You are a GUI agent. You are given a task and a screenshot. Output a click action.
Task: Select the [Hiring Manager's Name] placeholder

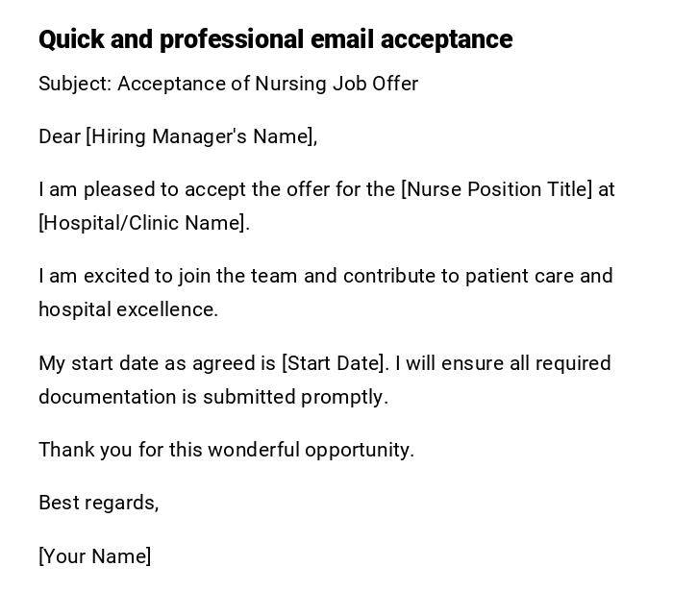(x=200, y=136)
